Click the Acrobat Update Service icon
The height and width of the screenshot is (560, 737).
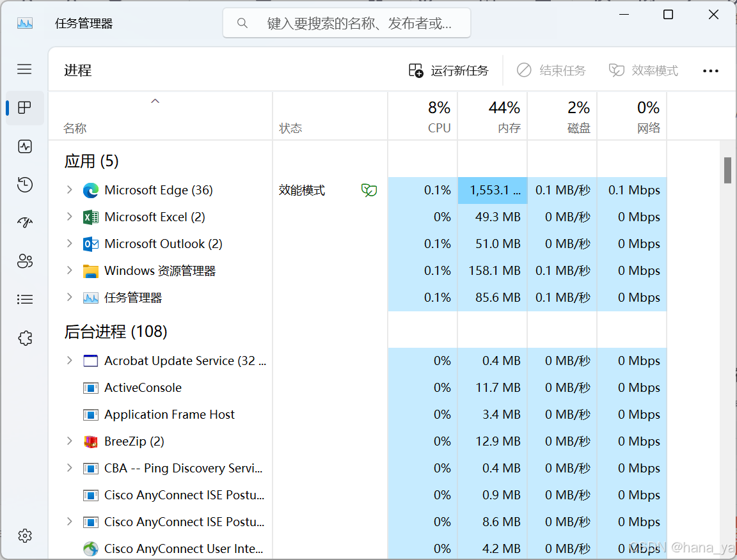90,361
